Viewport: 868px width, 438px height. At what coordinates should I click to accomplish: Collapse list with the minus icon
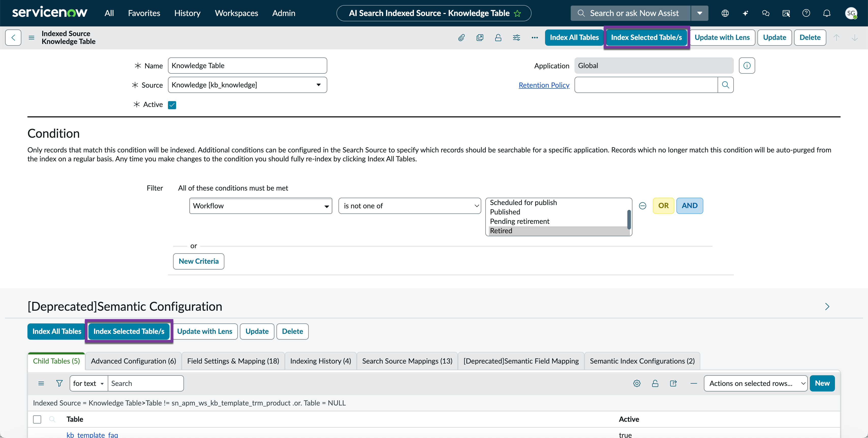coord(693,383)
